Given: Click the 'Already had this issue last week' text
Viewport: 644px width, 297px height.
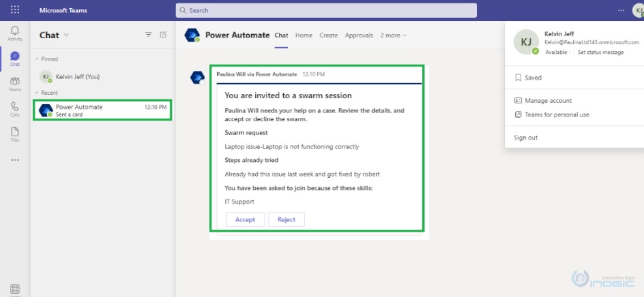Looking at the screenshot, I should 302,174.
